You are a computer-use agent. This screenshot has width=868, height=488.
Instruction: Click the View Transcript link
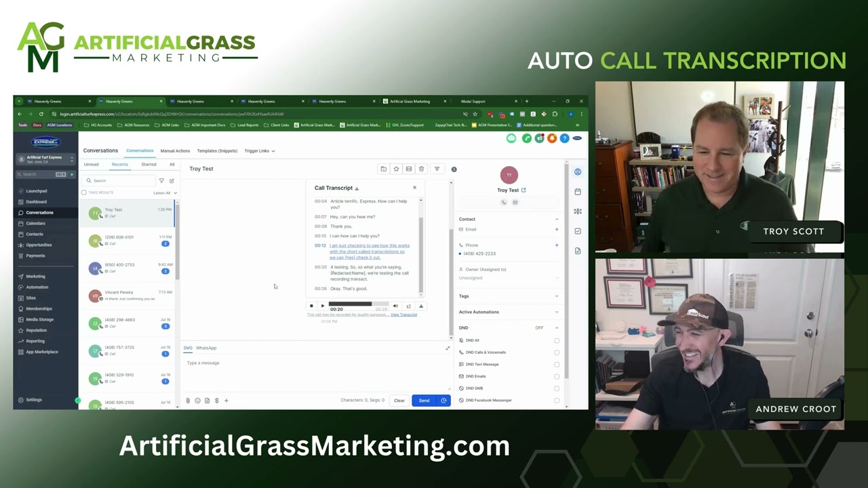pos(403,314)
